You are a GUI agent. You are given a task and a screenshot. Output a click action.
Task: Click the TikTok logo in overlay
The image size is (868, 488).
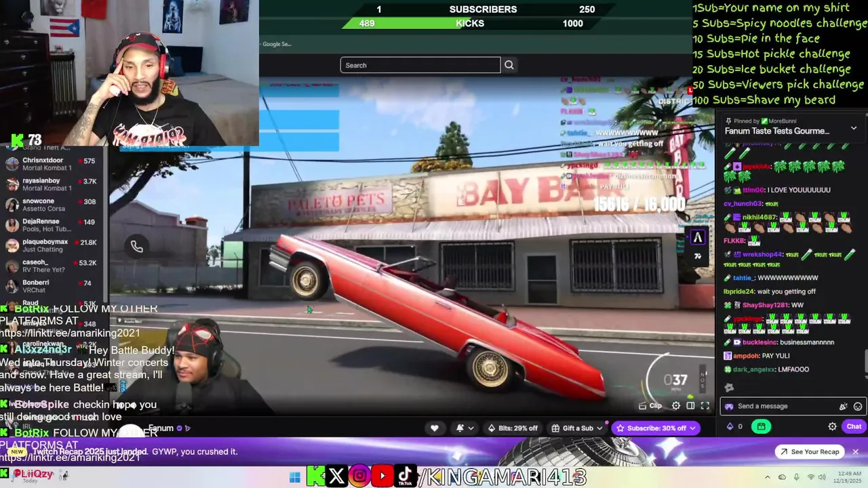click(406, 476)
